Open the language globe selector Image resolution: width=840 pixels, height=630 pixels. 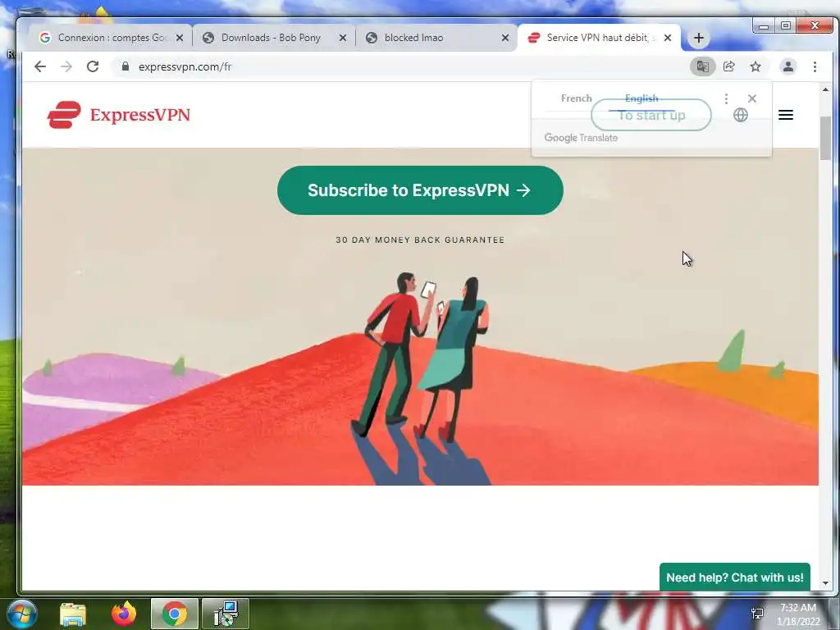coord(741,115)
